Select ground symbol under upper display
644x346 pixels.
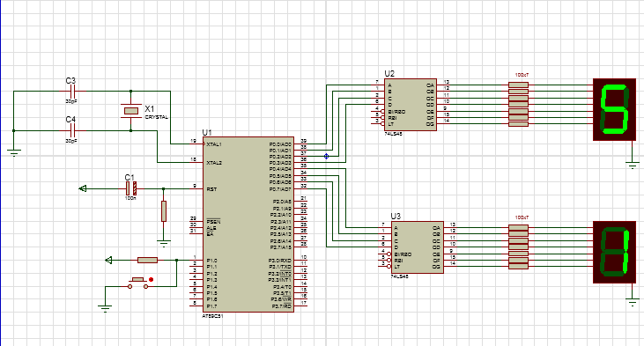633,166
